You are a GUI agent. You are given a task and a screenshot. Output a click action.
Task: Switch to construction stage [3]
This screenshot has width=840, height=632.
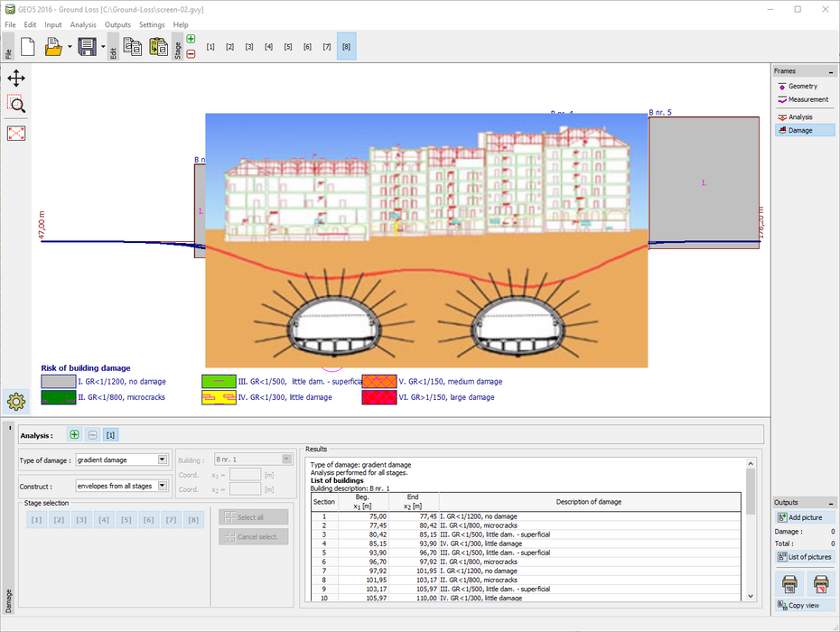tap(248, 47)
